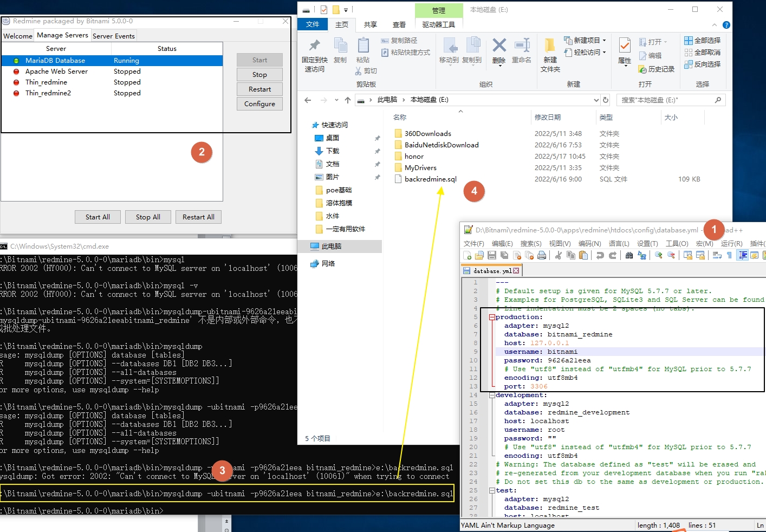The width and height of the screenshot is (766, 532).
Task: Open 查看 tab in Explorer ribbon
Action: 399,25
